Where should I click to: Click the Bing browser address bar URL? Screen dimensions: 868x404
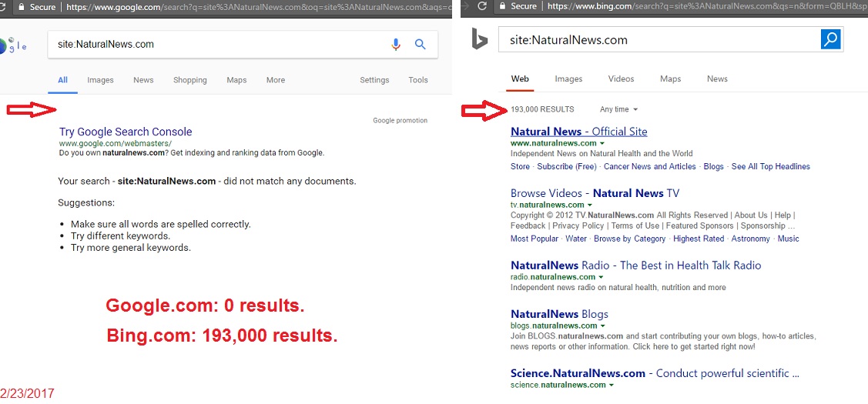point(708,7)
